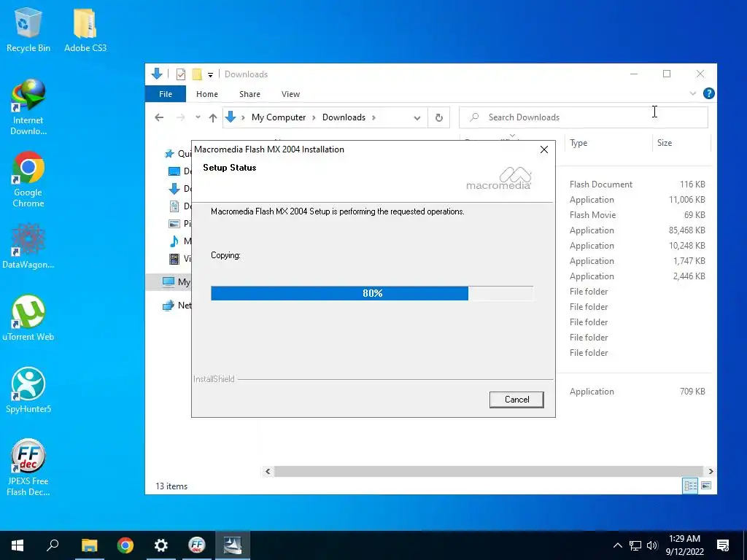Image resolution: width=747 pixels, height=560 pixels.
Task: Refresh the Downloads folder
Action: pos(438,117)
